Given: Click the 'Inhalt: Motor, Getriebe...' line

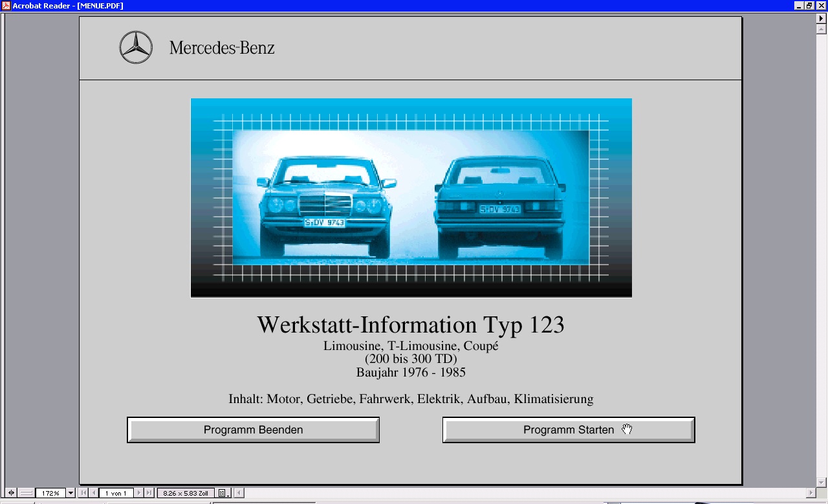Looking at the screenshot, I should pyautogui.click(x=411, y=399).
